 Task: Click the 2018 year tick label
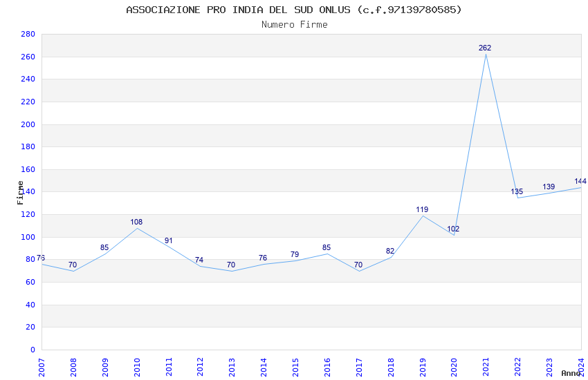(391, 367)
